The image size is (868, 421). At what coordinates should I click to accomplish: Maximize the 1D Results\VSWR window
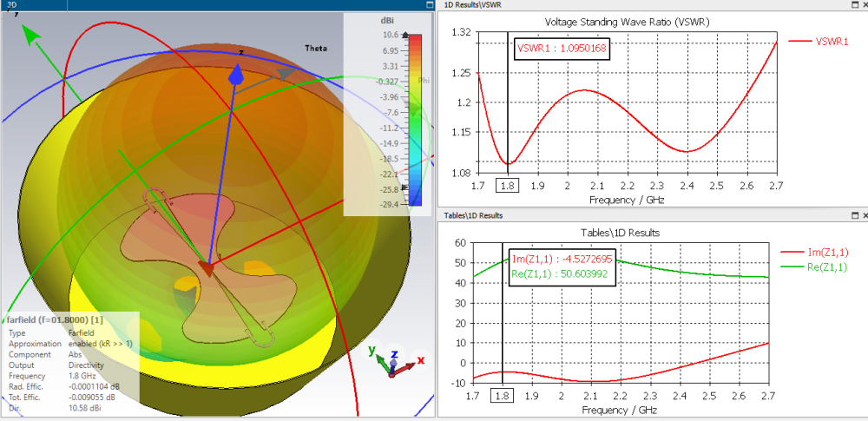point(855,4)
